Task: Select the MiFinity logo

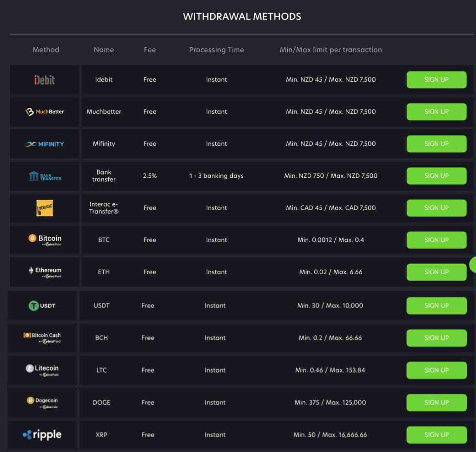Action: point(44,144)
